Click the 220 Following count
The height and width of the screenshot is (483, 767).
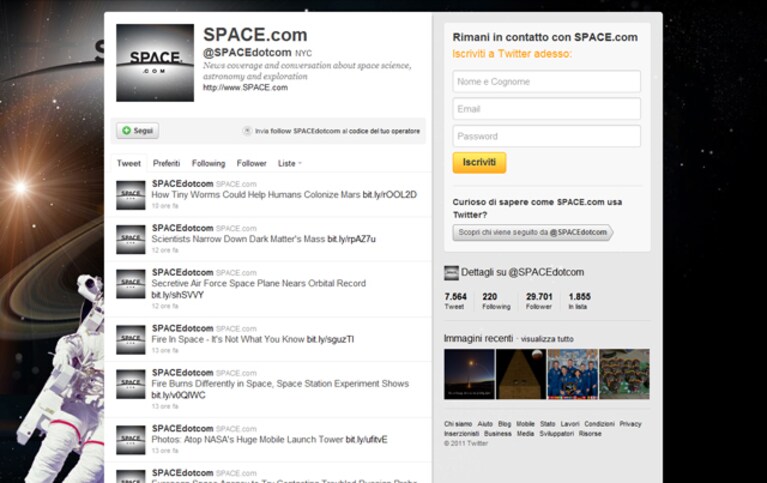tap(496, 301)
